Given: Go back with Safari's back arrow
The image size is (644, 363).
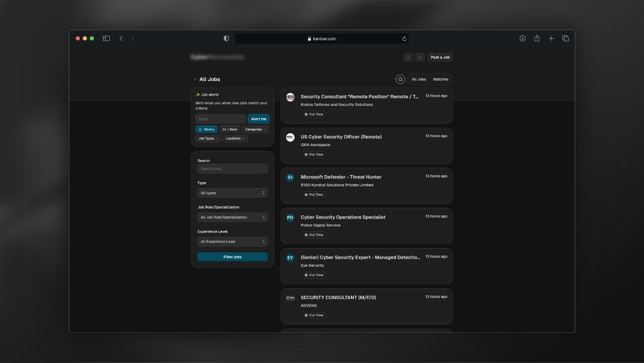Looking at the screenshot, I should pos(121,38).
